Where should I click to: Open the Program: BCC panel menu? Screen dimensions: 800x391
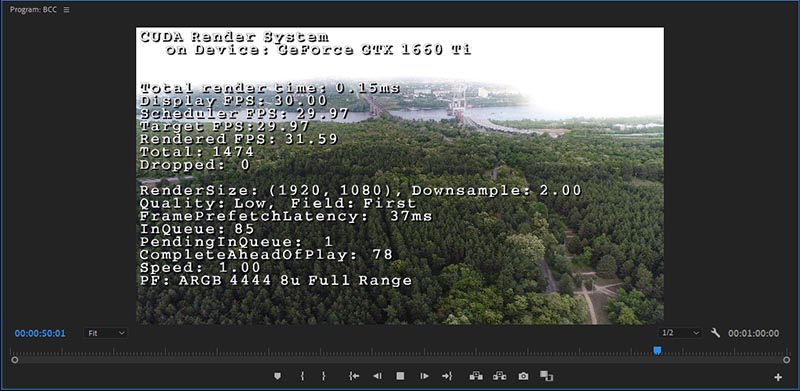coord(66,10)
